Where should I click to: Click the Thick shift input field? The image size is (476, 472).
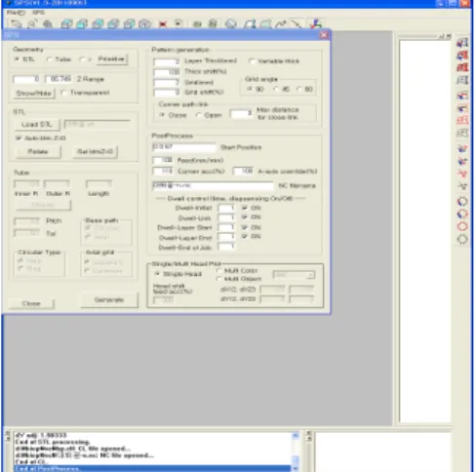pos(167,72)
